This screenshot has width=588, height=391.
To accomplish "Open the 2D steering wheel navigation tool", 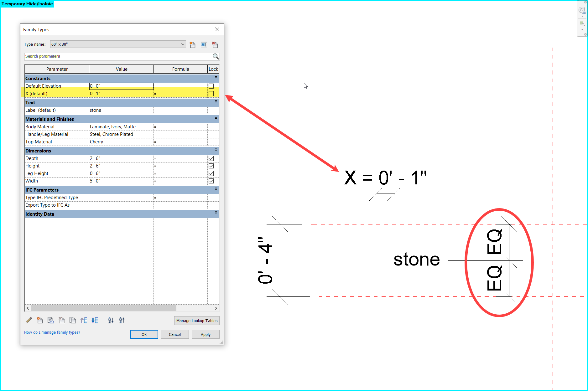I will coord(582,10).
